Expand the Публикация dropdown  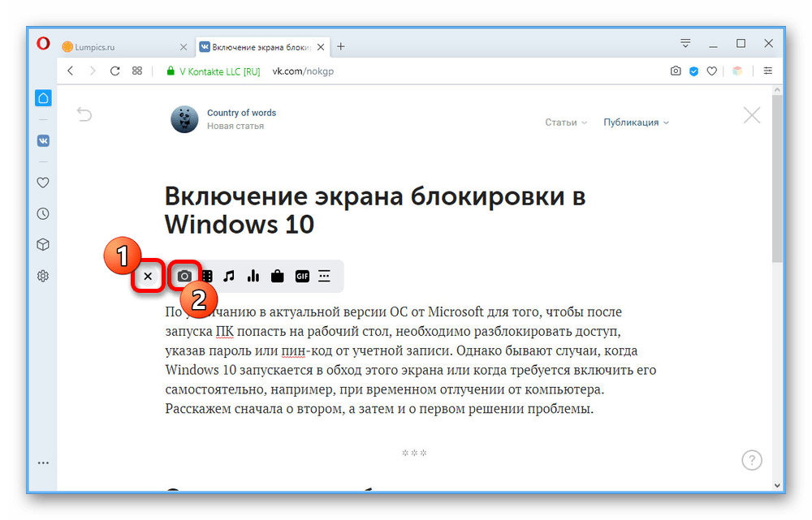(636, 122)
